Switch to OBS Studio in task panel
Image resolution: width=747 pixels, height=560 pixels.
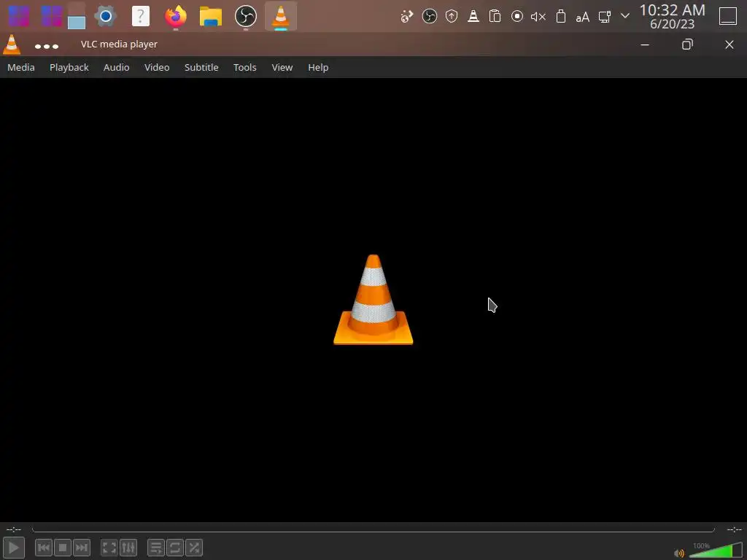246,16
